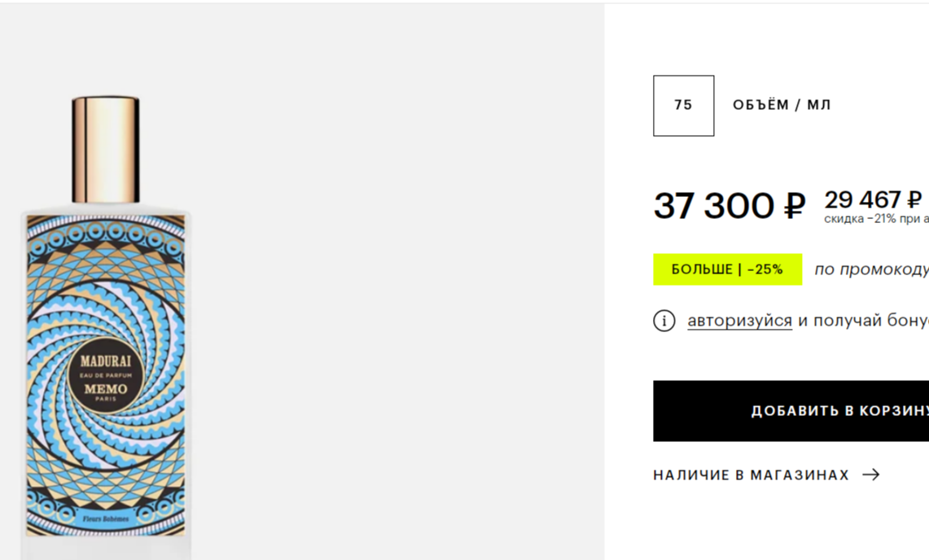Select the 75 ml volume option
Image resolution: width=929 pixels, height=560 pixels.
tap(683, 106)
